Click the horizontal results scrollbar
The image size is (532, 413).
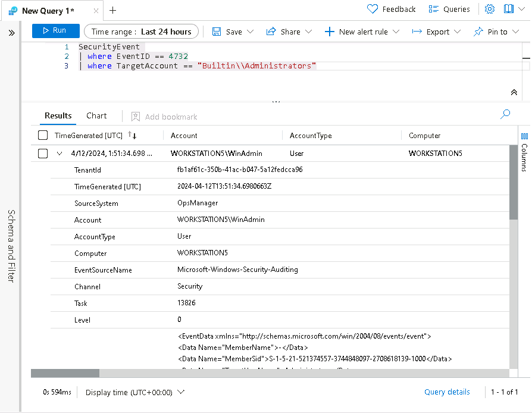[65, 373]
